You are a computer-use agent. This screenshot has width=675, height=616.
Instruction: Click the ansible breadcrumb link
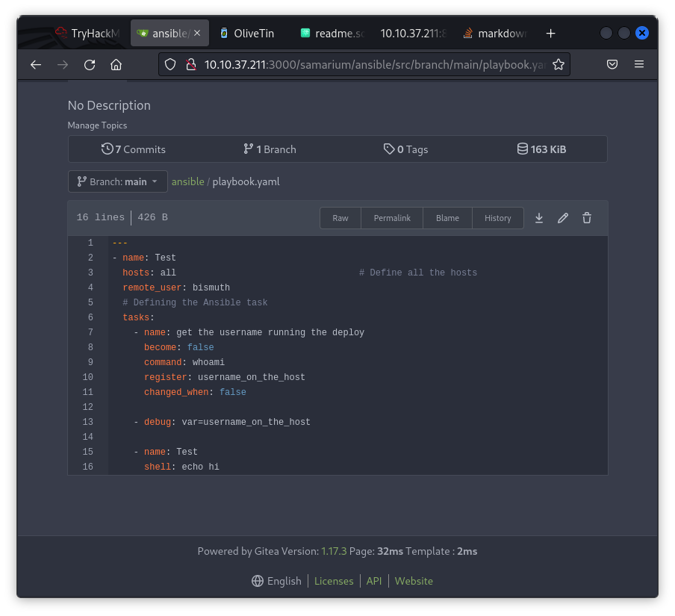[187, 181]
